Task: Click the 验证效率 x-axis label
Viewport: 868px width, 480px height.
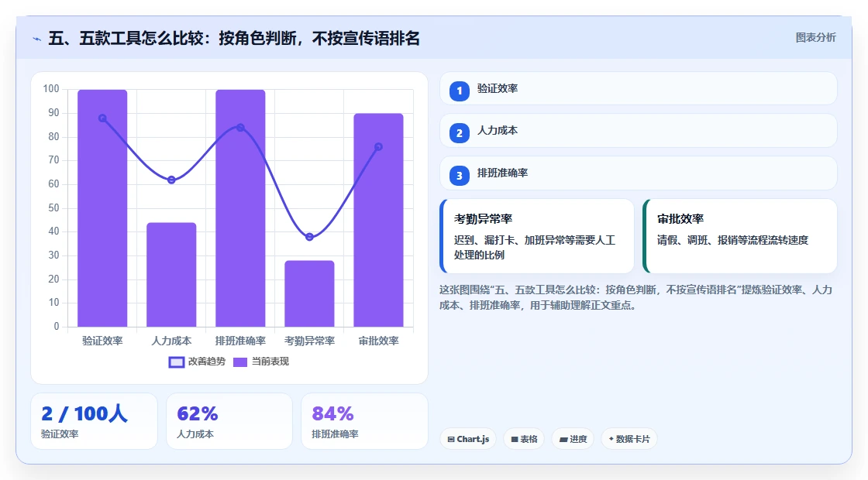Action: pos(102,341)
